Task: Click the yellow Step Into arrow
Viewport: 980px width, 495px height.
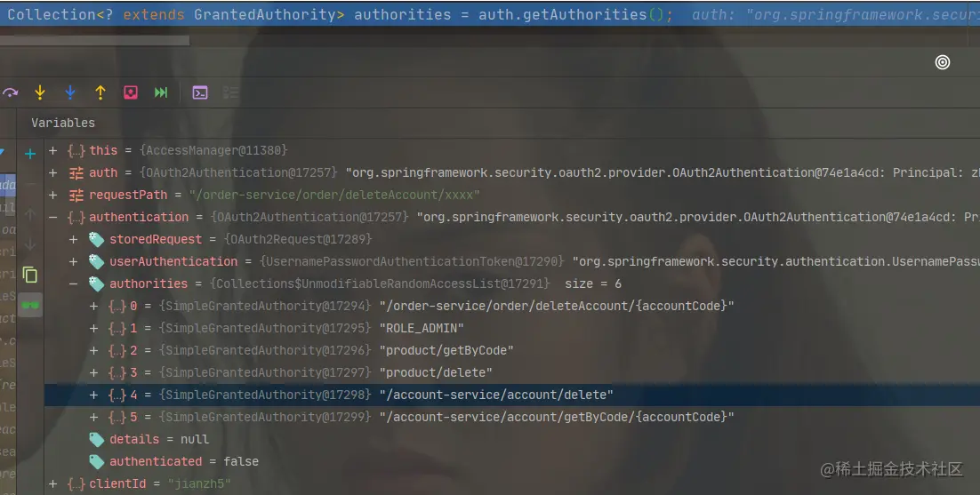Action: pyautogui.click(x=40, y=92)
